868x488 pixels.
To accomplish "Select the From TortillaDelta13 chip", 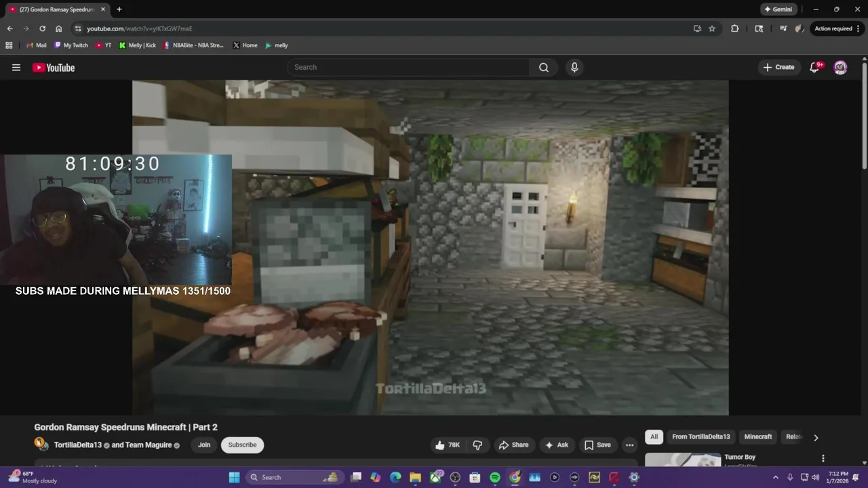I will coord(701,436).
